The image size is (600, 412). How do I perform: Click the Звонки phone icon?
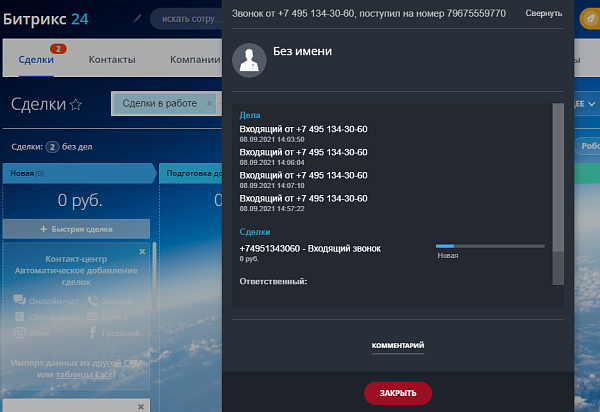[x=93, y=301]
